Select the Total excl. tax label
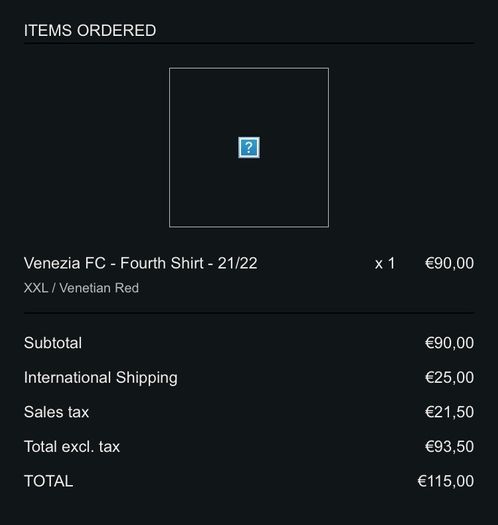The height and width of the screenshot is (525, 498). tap(72, 447)
